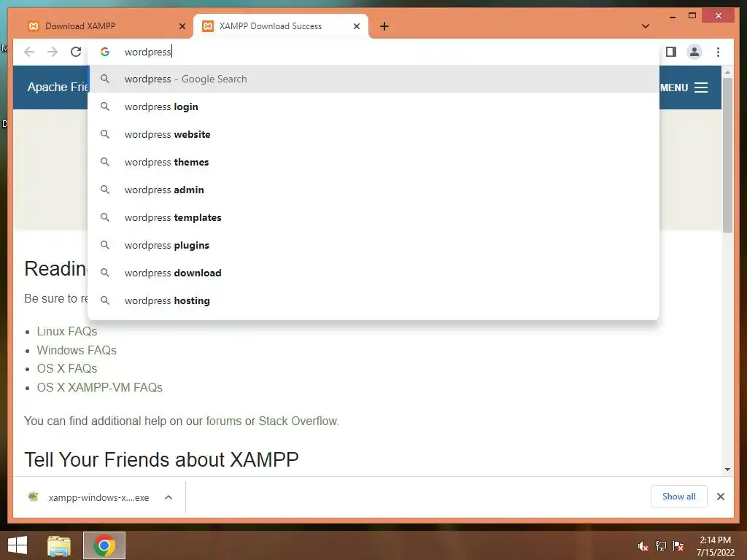Click the Apache Friends site logo text
This screenshot has height=560, width=747.
tap(58, 87)
